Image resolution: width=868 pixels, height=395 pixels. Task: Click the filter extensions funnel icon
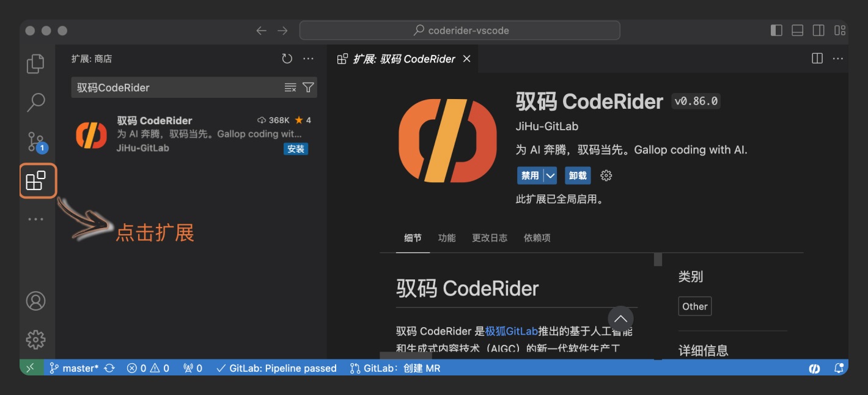coord(308,87)
